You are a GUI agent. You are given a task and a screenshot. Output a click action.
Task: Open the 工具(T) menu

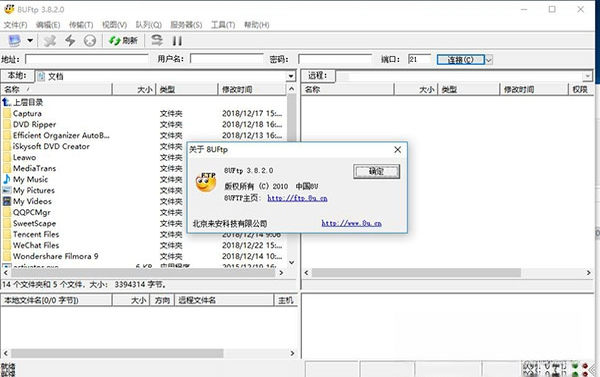pos(223,24)
